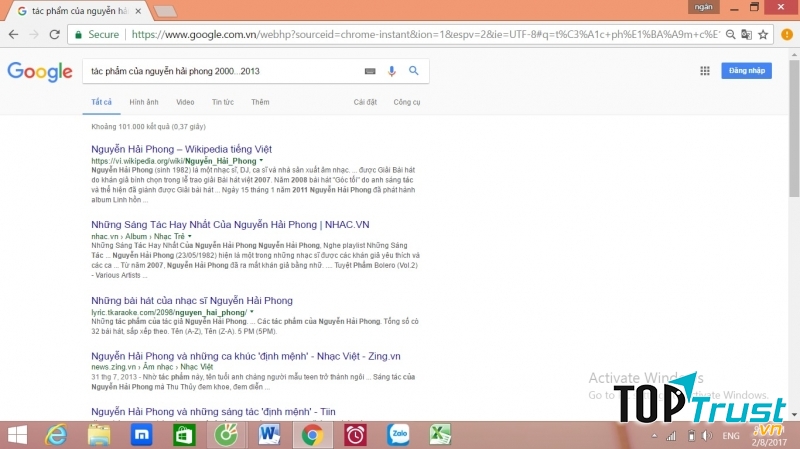
Task: Launch Internet Explorer from taskbar
Action: 56,435
